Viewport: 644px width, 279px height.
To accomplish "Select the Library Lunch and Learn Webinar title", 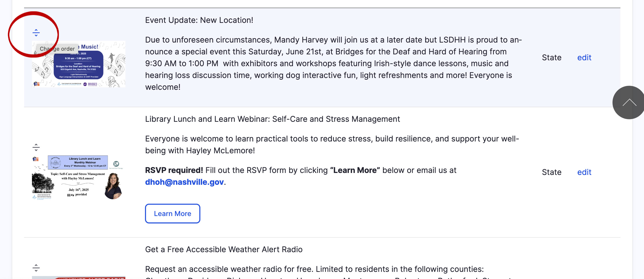I will tap(273, 119).
